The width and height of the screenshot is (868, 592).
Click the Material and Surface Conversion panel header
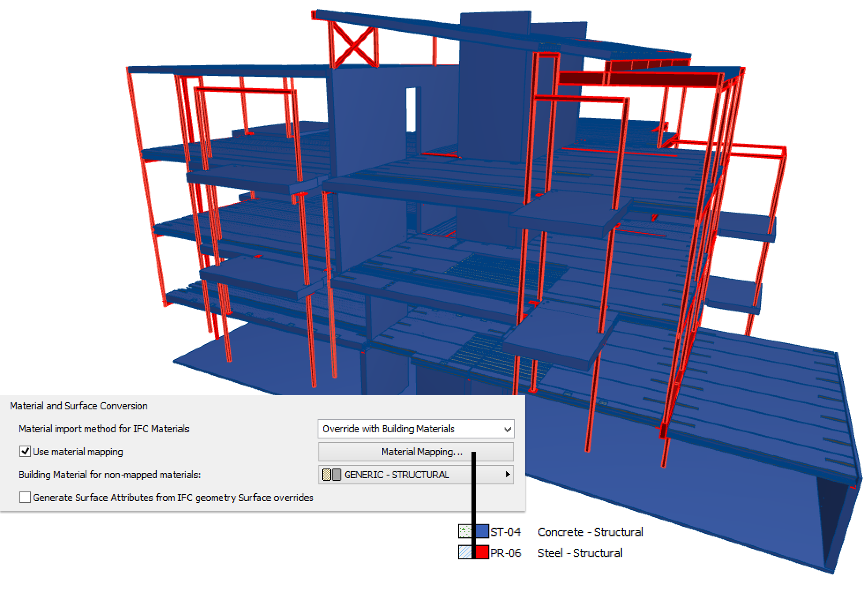(x=79, y=405)
